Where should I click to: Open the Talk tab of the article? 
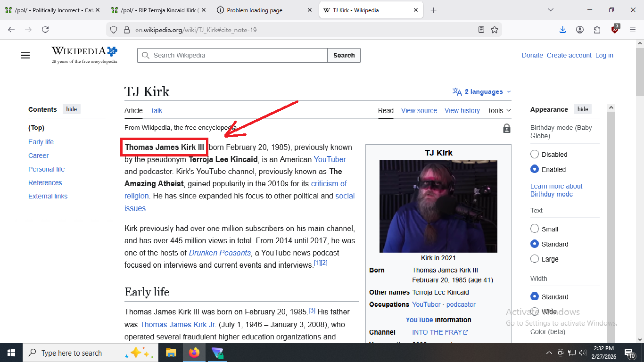pos(157,111)
